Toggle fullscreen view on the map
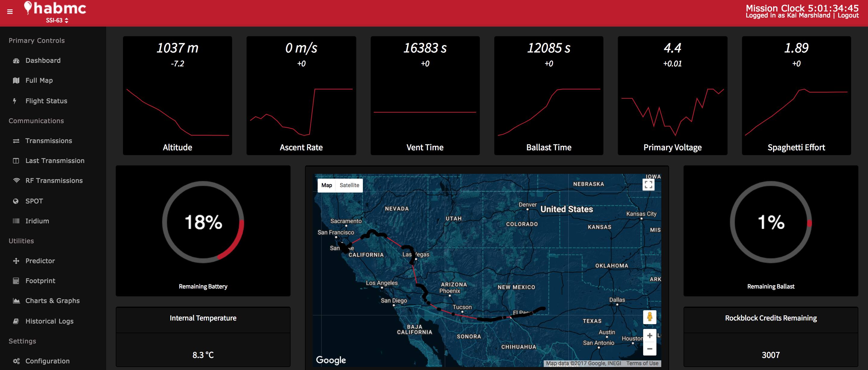Image resolution: width=868 pixels, height=370 pixels. click(648, 184)
